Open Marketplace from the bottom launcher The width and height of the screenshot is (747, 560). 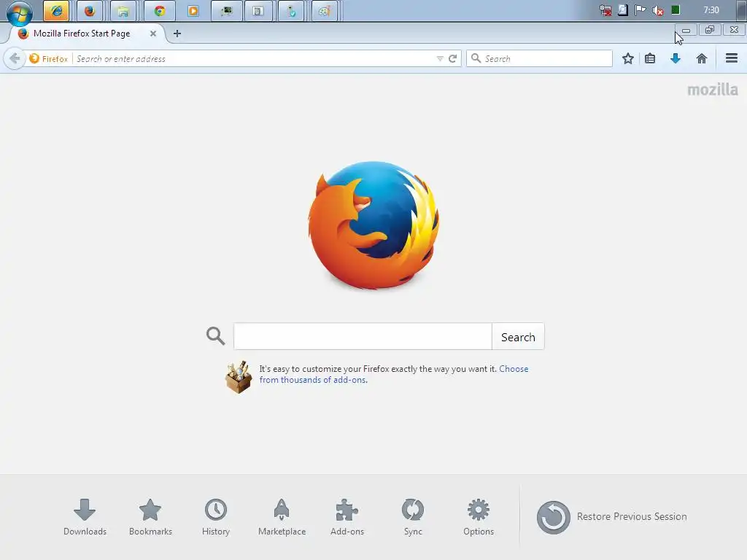(282, 517)
